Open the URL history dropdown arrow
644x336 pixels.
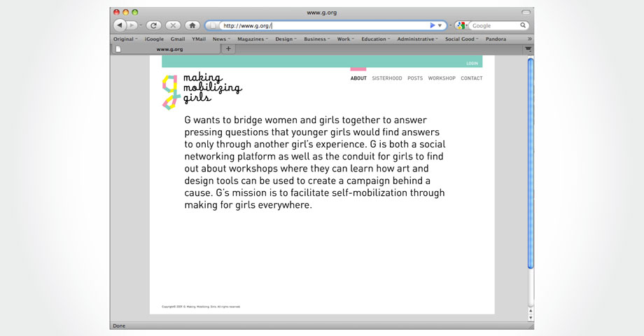point(440,25)
